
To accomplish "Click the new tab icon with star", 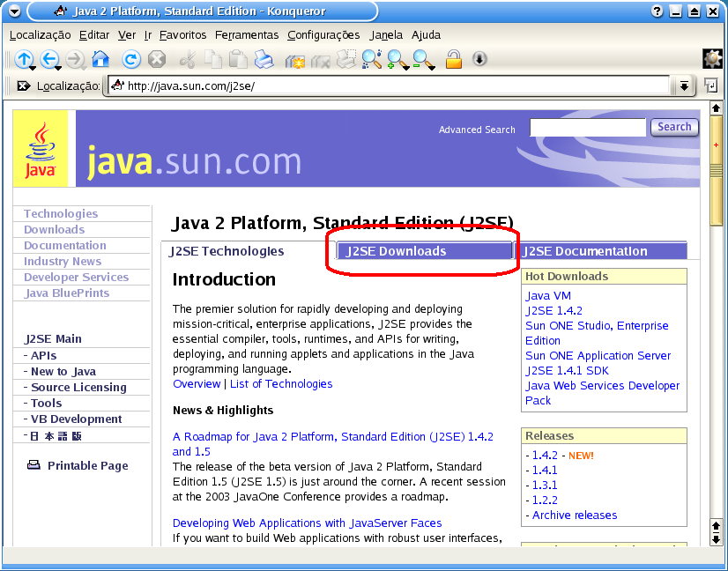I will (295, 60).
